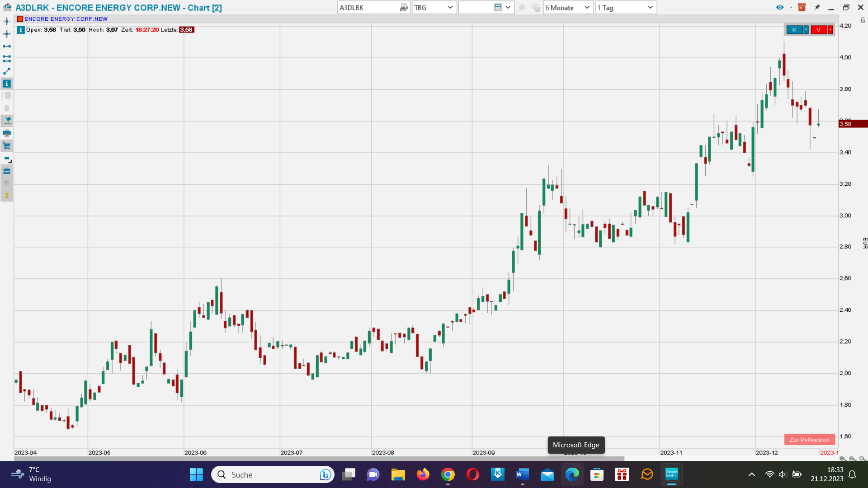Image resolution: width=868 pixels, height=488 pixels.
Task: Open the briefcase portfolio icon
Action: (7, 171)
